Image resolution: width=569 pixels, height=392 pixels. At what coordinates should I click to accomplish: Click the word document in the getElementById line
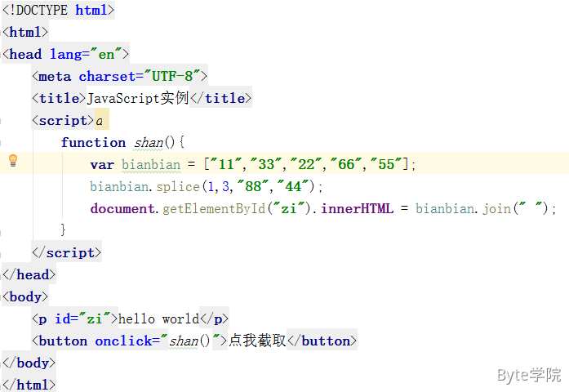pos(122,209)
